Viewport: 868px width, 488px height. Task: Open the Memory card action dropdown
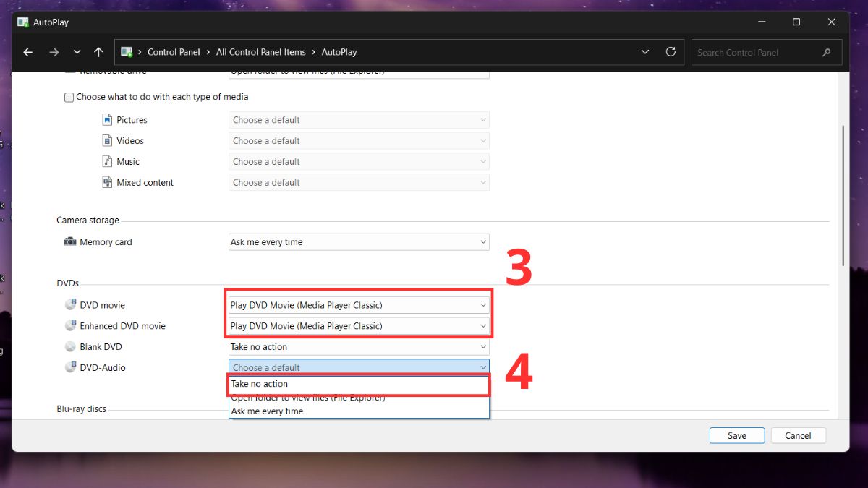pyautogui.click(x=359, y=242)
